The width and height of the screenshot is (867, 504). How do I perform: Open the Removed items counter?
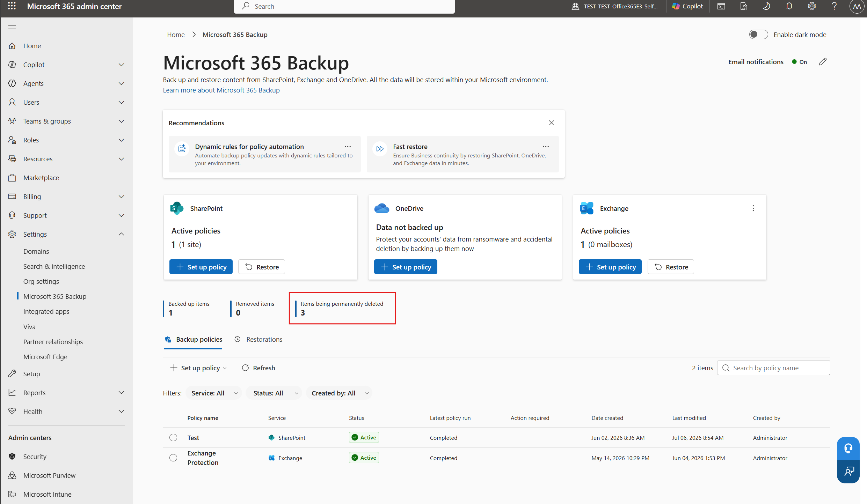253,309
